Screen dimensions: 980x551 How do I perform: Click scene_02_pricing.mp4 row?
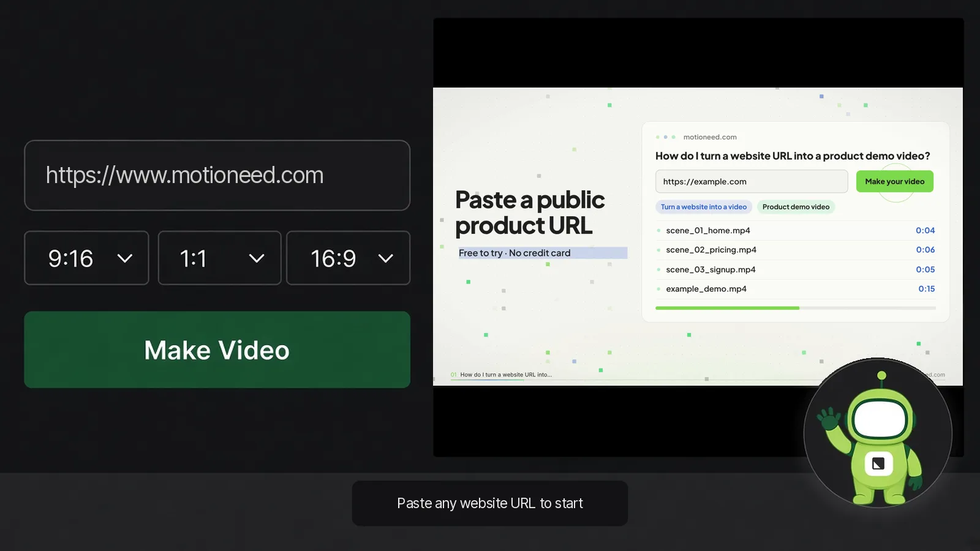(796, 250)
